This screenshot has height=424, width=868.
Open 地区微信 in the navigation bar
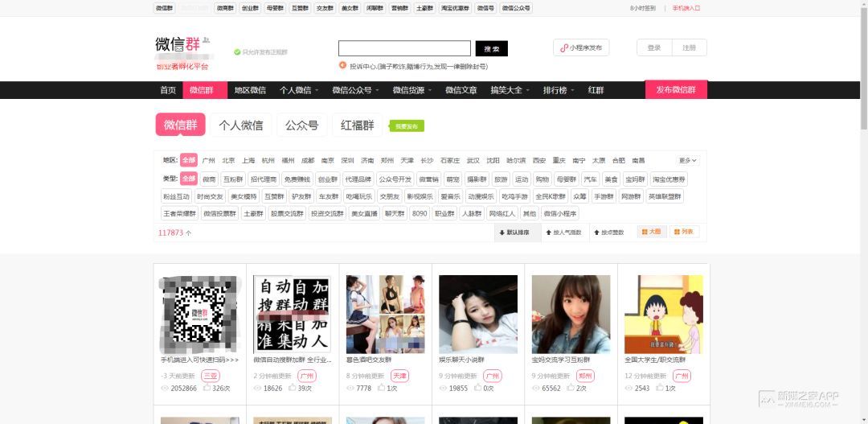[250, 90]
